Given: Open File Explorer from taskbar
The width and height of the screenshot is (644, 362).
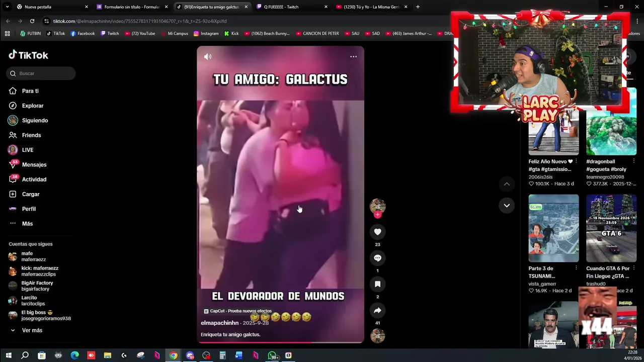Looking at the screenshot, I should pyautogui.click(x=107, y=355).
